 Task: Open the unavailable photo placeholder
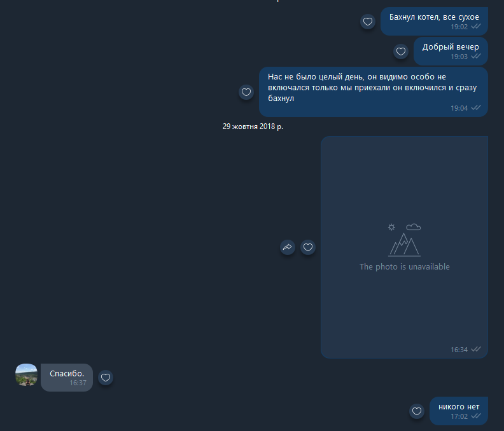404,247
